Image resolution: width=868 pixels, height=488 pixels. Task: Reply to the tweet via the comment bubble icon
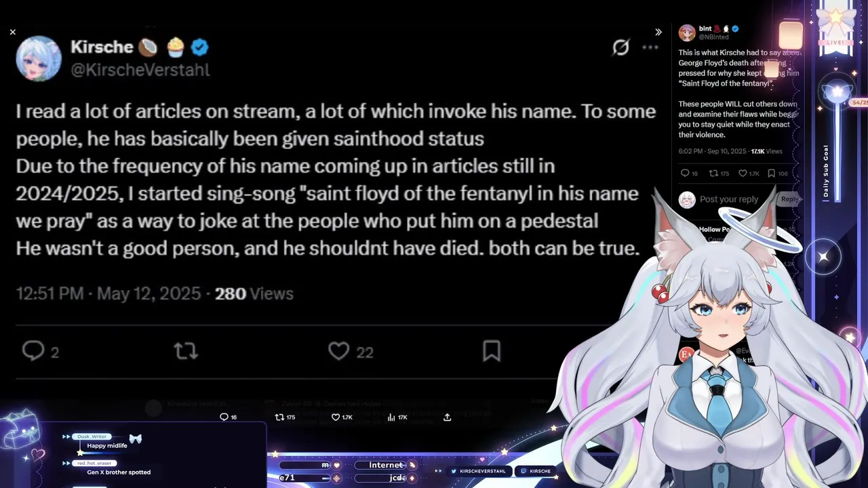coord(33,350)
